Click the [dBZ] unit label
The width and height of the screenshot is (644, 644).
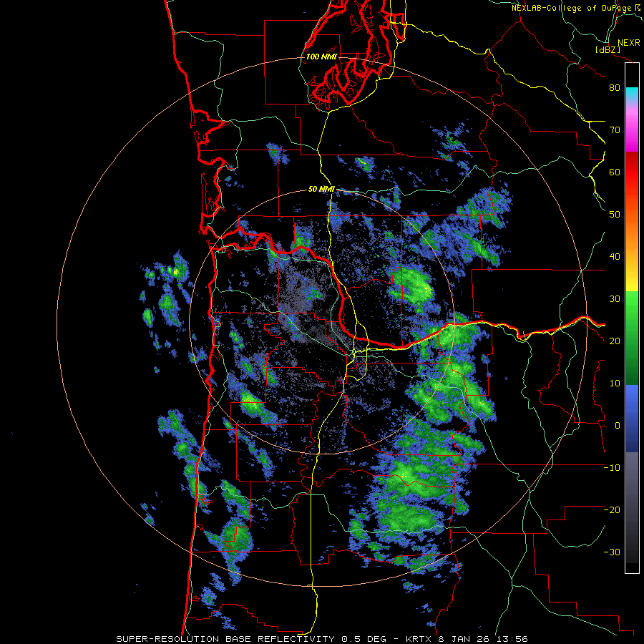point(608,50)
